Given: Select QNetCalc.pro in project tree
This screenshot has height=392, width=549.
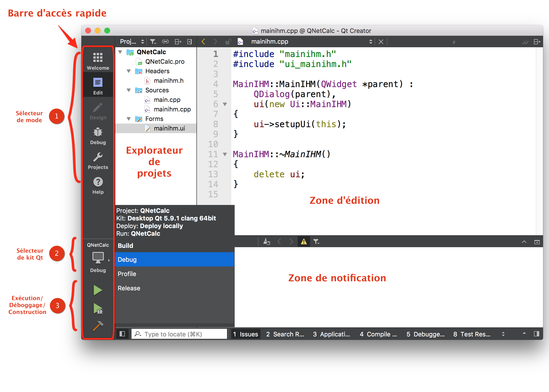Looking at the screenshot, I should point(165,62).
